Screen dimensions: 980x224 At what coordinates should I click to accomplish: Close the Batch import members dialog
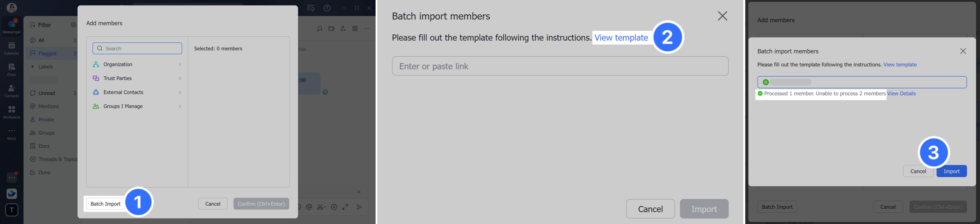pyautogui.click(x=722, y=16)
